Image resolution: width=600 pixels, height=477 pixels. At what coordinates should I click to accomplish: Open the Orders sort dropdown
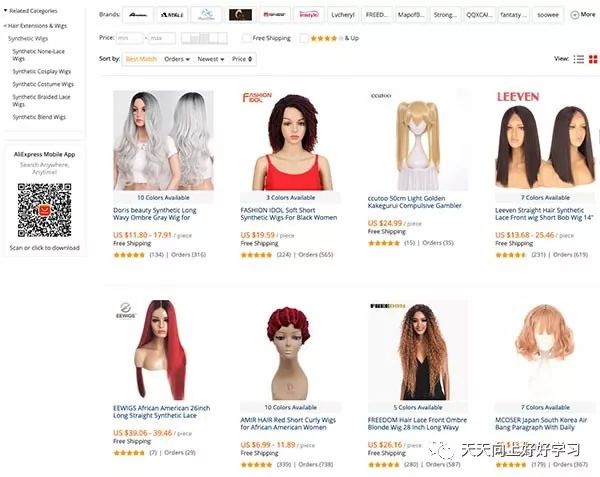(x=177, y=59)
